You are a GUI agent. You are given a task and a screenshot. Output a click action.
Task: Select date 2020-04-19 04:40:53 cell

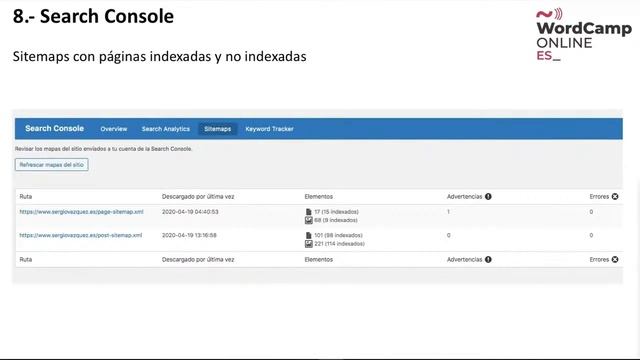pos(190,212)
